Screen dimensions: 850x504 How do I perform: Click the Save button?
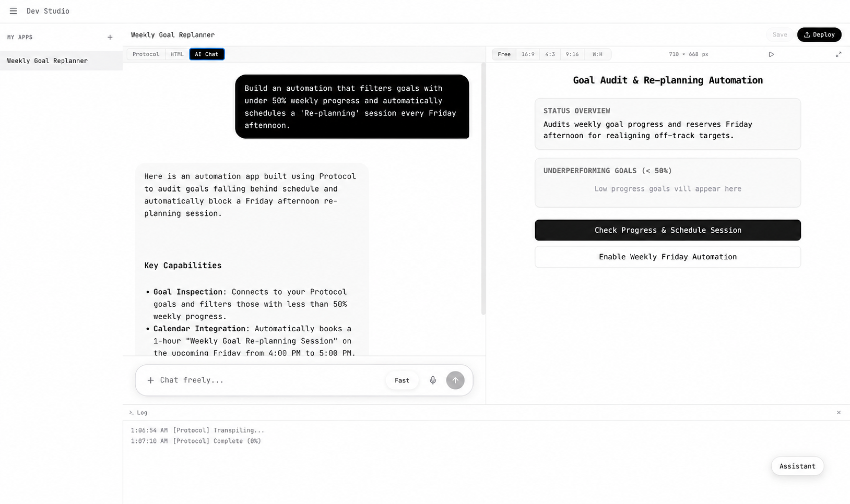(x=780, y=35)
